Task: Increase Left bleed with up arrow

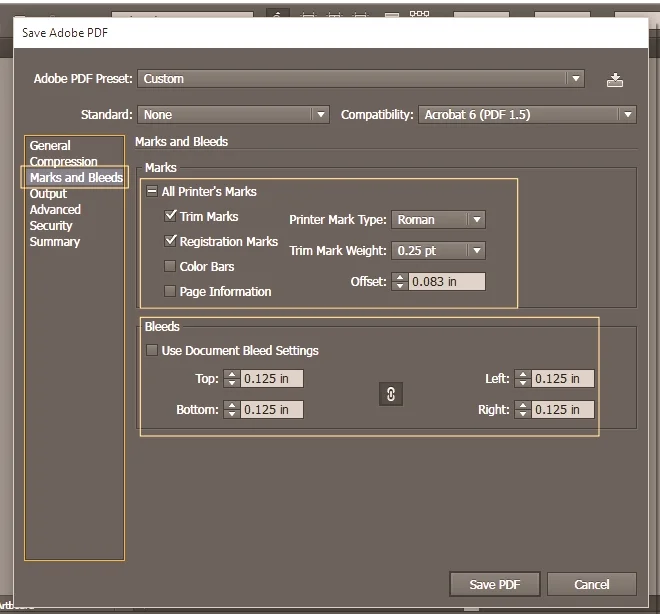Action: 523,374
